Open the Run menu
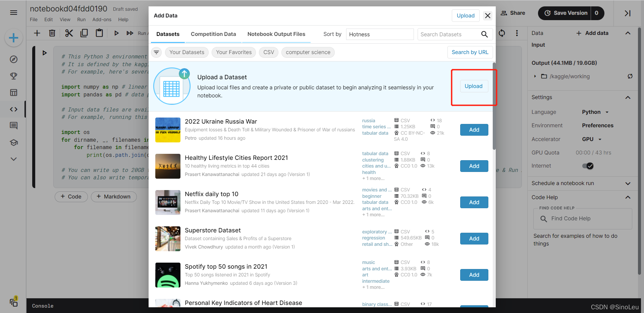The height and width of the screenshot is (313, 644). [x=82, y=19]
